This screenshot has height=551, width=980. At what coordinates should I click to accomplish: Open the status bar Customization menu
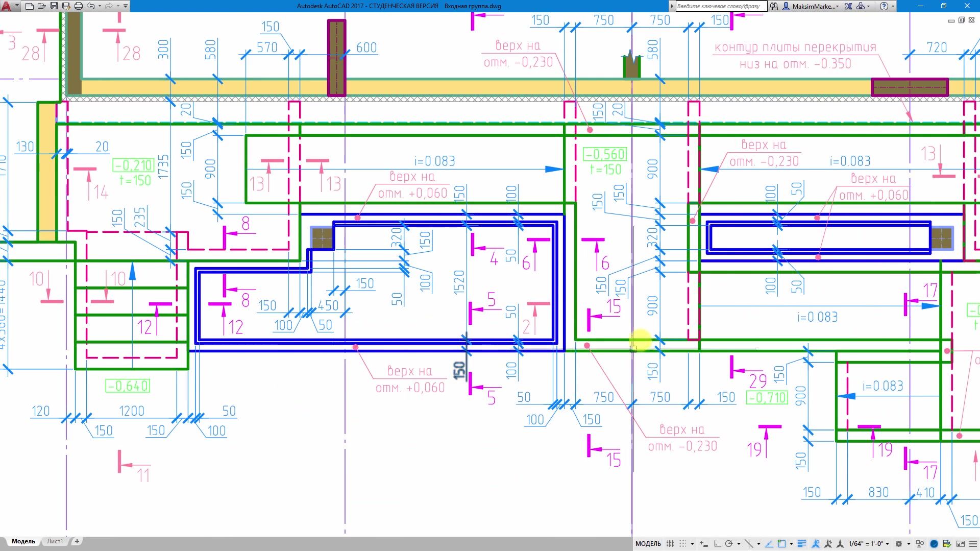click(973, 544)
